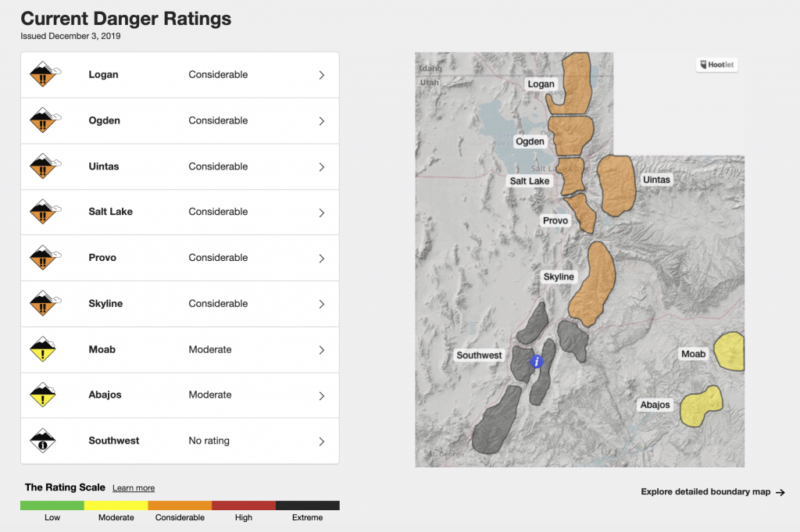Expand the Southwest row chevron
The width and height of the screenshot is (800, 532).
321,441
